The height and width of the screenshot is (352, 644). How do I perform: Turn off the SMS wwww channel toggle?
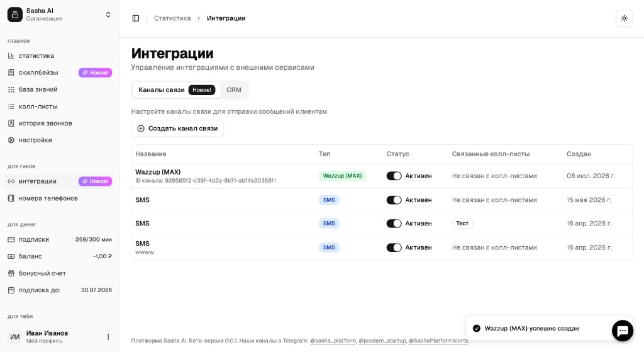click(x=394, y=247)
